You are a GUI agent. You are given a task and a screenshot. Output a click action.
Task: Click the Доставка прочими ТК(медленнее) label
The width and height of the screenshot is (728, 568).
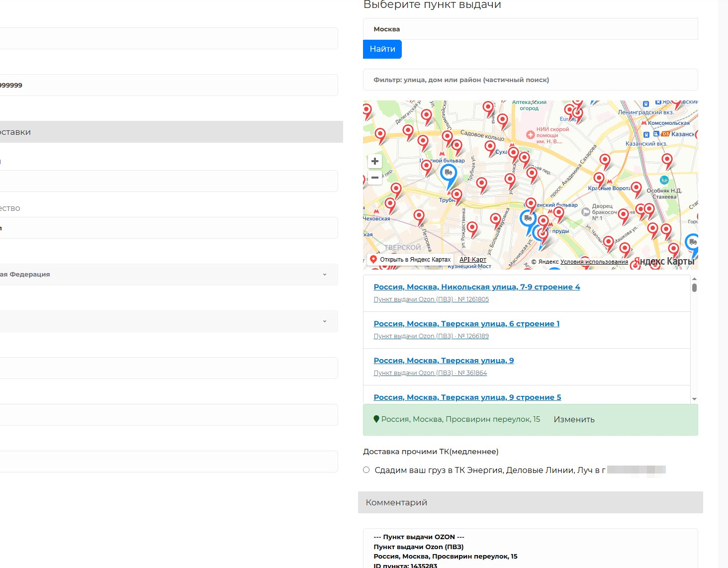[431, 452]
